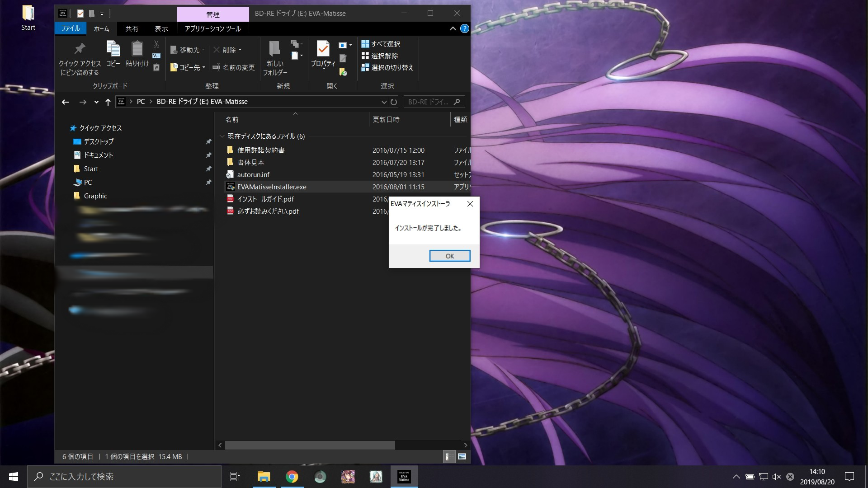Sort by Date modified (更新日時) column
The image size is (868, 488).
coord(386,120)
